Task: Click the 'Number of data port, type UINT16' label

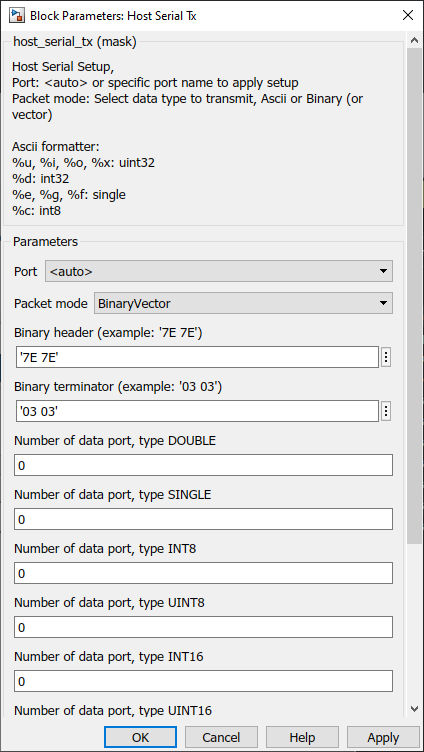Action: point(113,710)
